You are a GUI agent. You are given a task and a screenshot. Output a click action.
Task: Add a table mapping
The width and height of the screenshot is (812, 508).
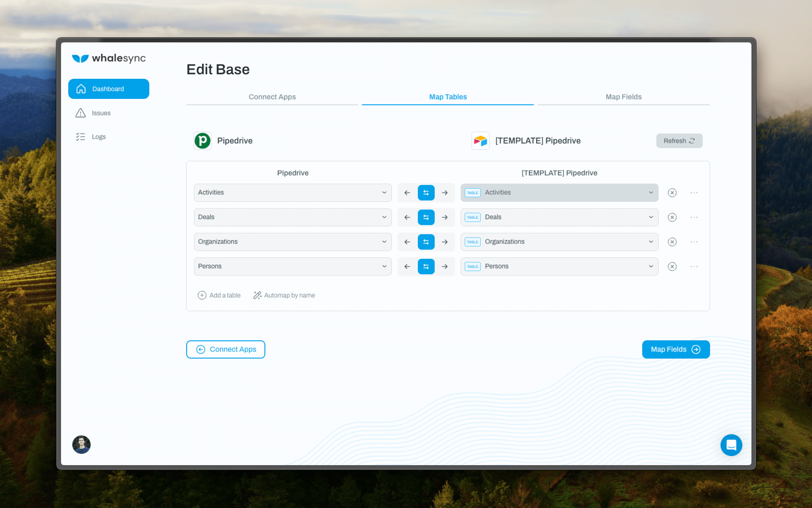coord(219,295)
